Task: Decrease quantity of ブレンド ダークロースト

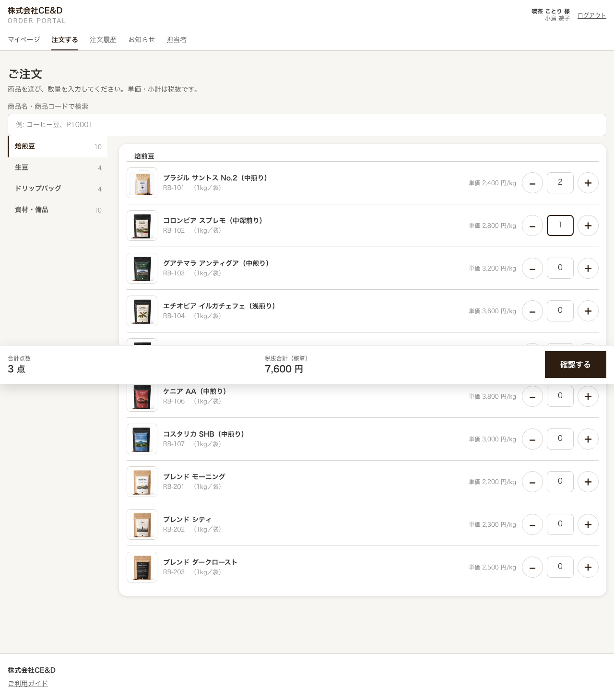Action: point(532,567)
